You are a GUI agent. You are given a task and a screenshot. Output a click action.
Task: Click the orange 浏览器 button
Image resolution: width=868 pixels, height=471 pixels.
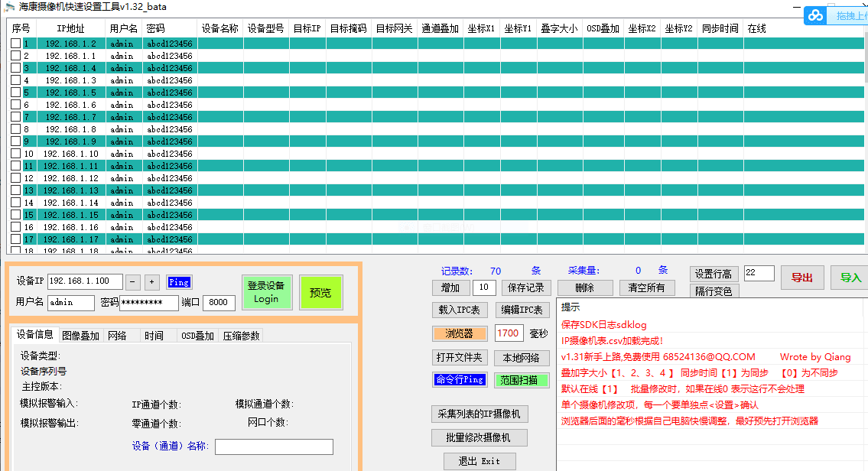[x=460, y=333]
